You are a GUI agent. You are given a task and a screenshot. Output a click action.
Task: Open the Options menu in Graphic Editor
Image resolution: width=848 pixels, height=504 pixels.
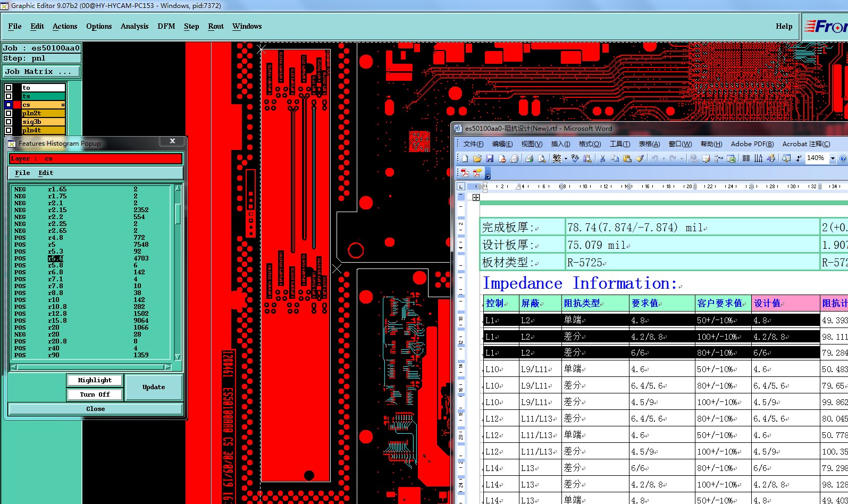click(99, 26)
